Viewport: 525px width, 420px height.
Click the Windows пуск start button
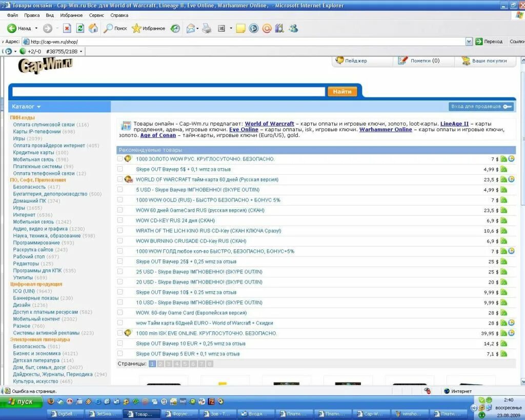[22, 402]
